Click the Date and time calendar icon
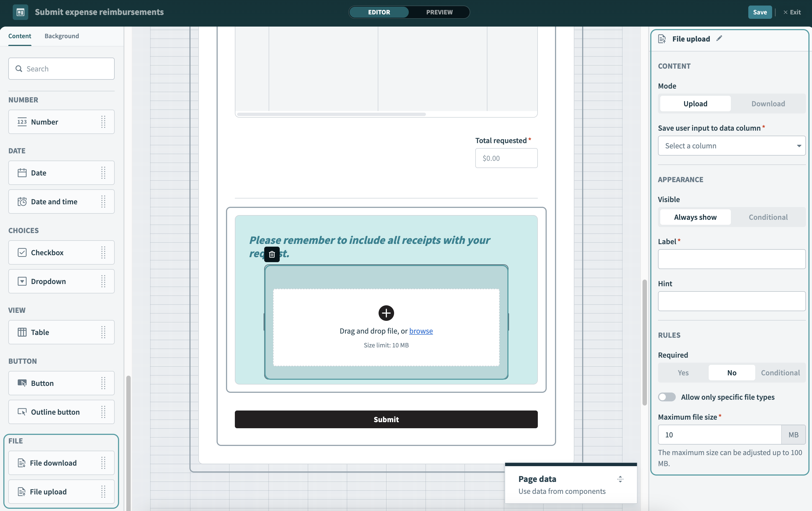Image resolution: width=812 pixels, height=511 pixels. pyautogui.click(x=22, y=202)
